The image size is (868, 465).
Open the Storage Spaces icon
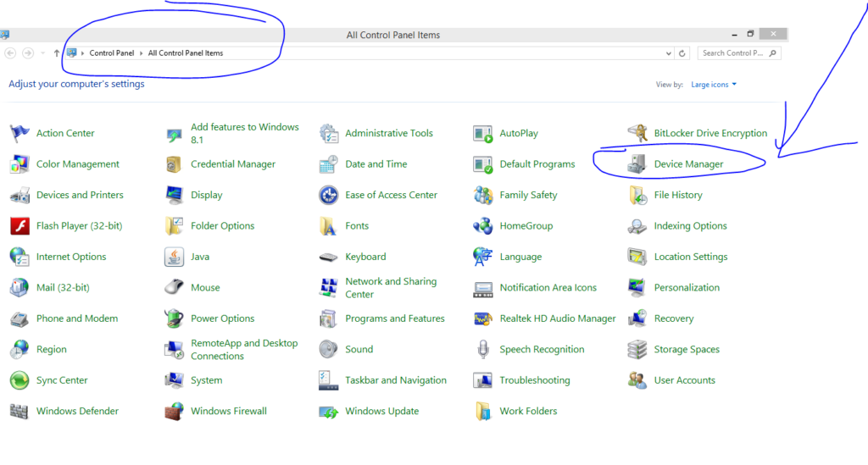[637, 350]
